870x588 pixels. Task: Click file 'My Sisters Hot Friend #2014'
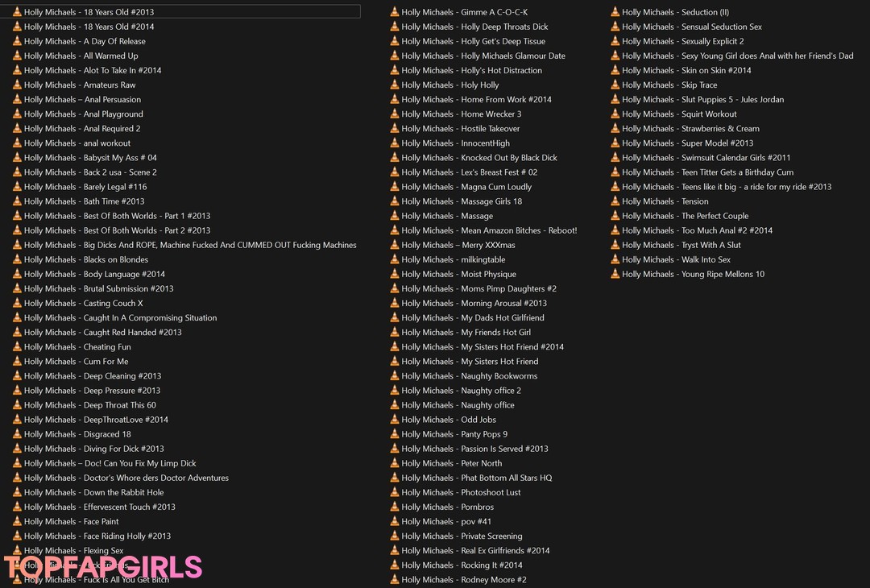[x=483, y=346]
